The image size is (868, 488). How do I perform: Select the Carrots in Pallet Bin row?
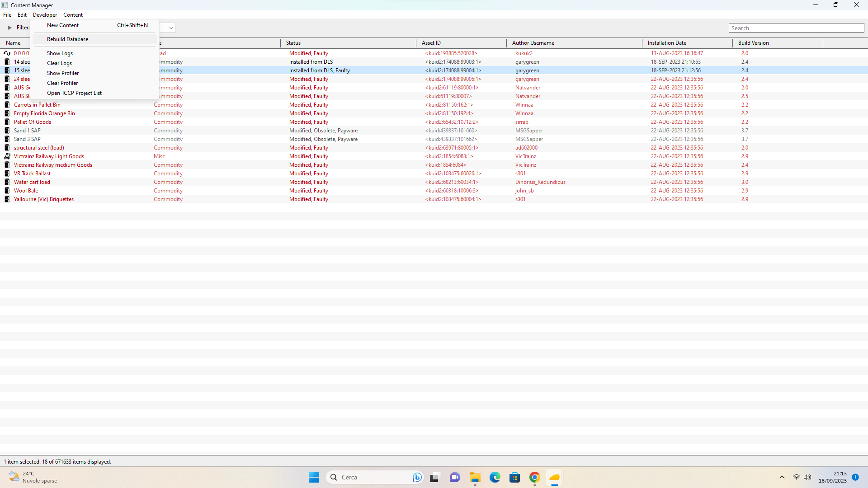[434, 105]
